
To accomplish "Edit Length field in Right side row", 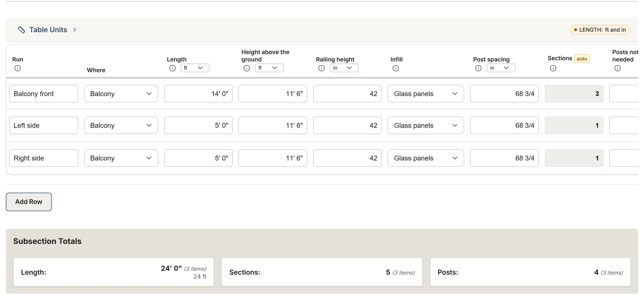I will [x=198, y=158].
